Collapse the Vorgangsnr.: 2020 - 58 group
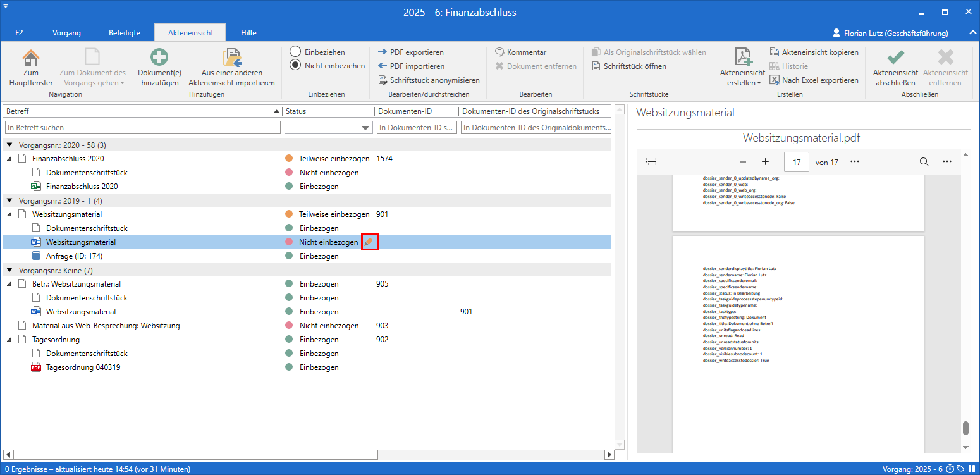The image size is (980, 475). click(9, 145)
